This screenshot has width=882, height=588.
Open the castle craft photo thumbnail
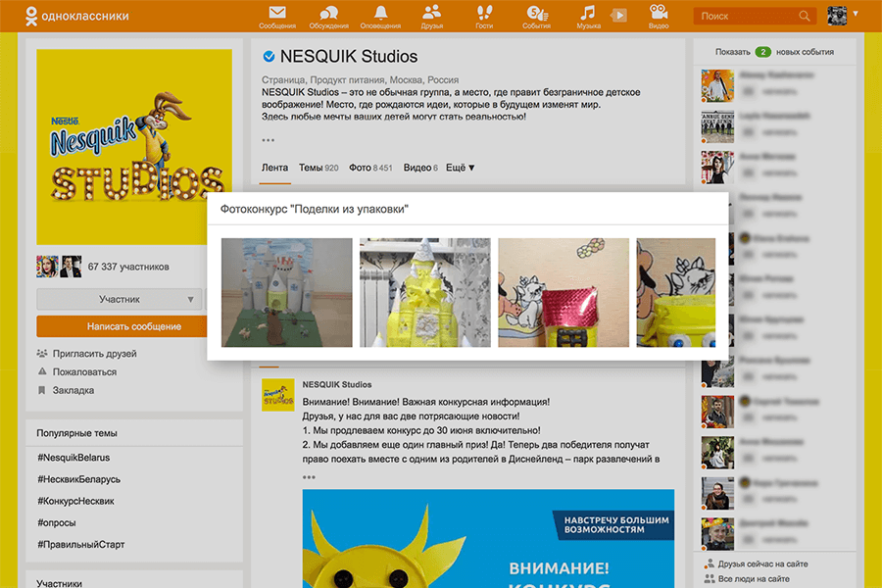(287, 293)
